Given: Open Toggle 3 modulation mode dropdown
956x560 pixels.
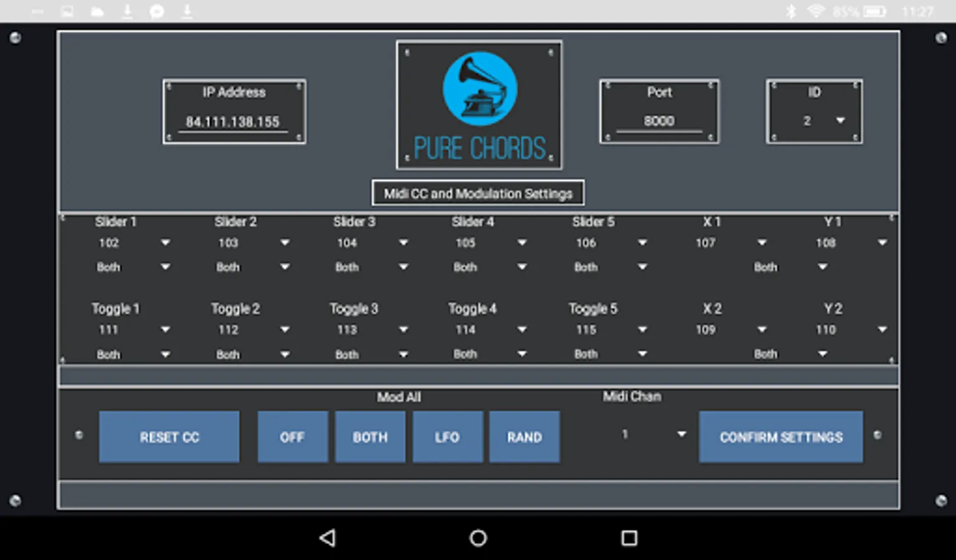Looking at the screenshot, I should pyautogui.click(x=372, y=354).
